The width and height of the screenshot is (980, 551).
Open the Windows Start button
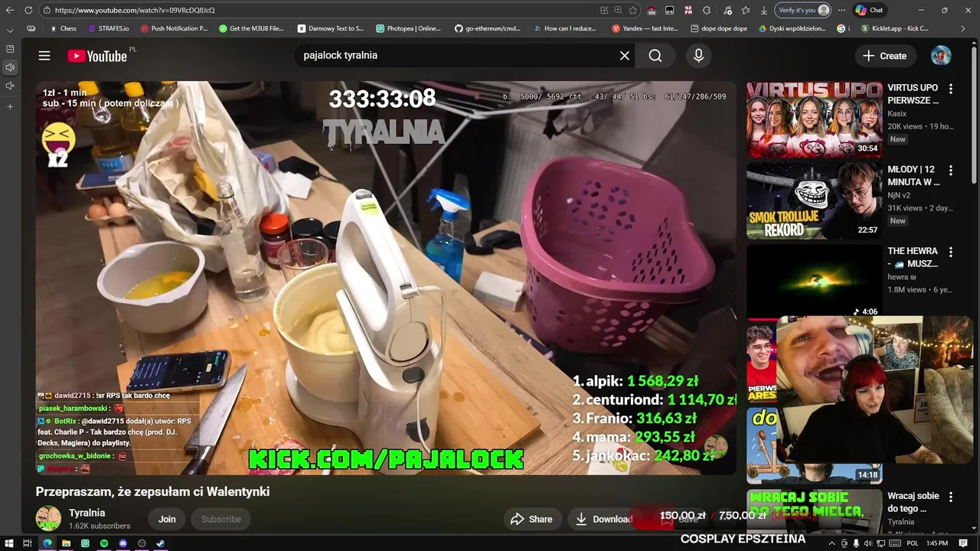[8, 543]
